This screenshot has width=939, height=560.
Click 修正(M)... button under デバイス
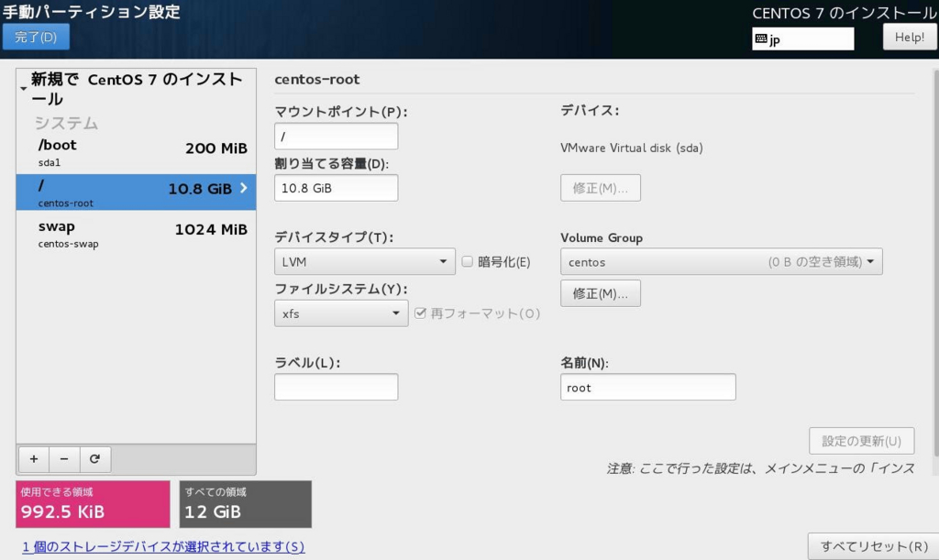pyautogui.click(x=601, y=188)
